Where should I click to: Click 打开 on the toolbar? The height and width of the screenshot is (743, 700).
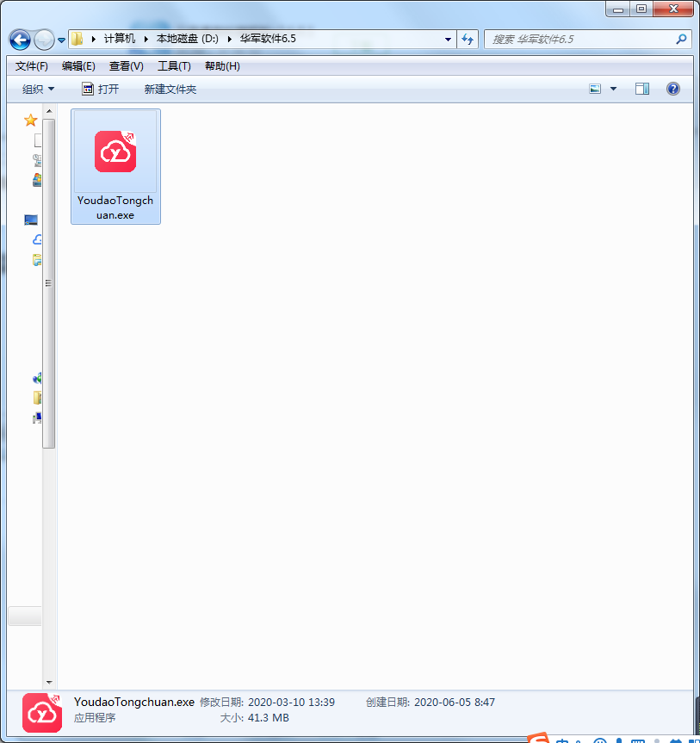click(x=100, y=89)
